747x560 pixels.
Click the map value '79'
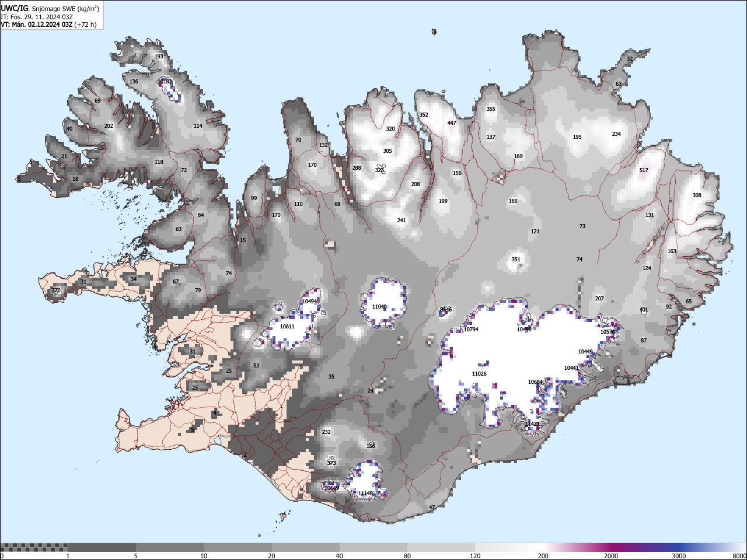[x=198, y=290]
